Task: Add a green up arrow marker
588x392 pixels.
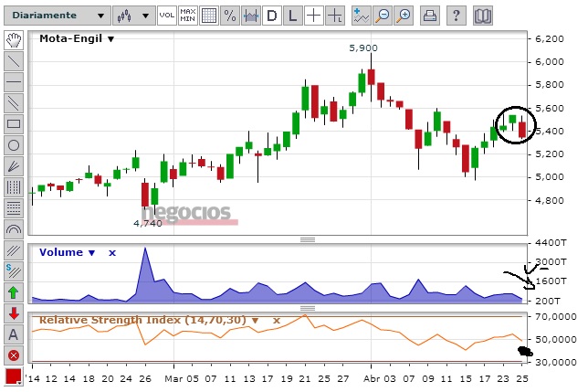Action: pyautogui.click(x=14, y=292)
